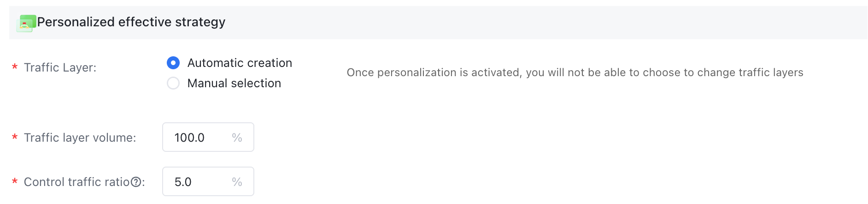Viewport: 868px width, 204px height.
Task: Click the "Control traffic ratio" field label
Action: pyautogui.click(x=77, y=182)
